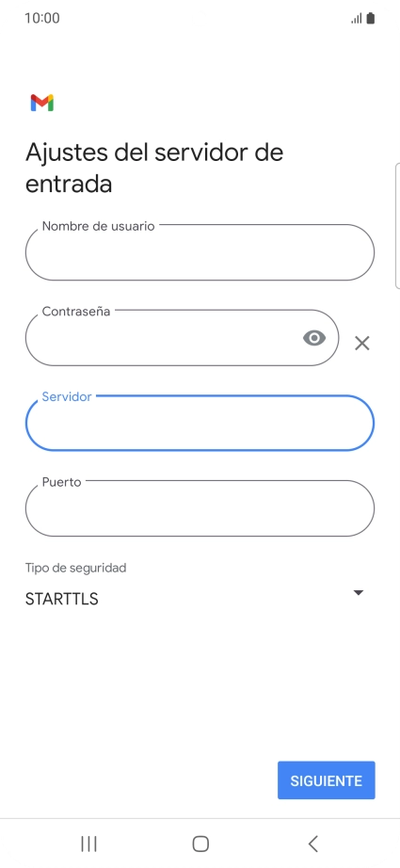This screenshot has height=868, width=400.
Task: Go back using the navigation arrow
Action: click(x=312, y=844)
